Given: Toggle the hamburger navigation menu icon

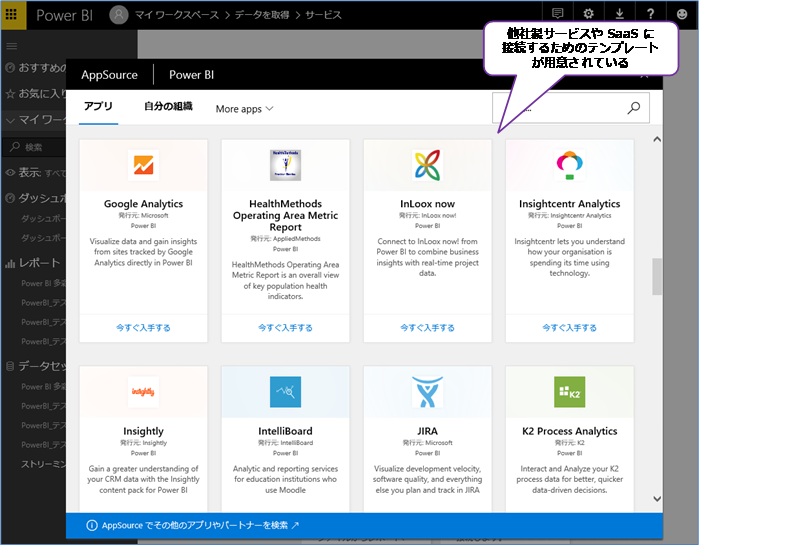Looking at the screenshot, I should pos(12,46).
